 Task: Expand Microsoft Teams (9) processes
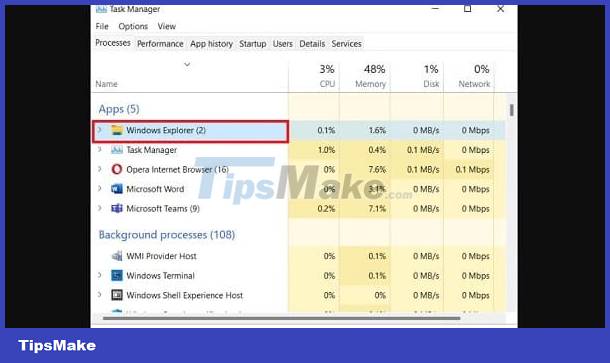tap(100, 208)
